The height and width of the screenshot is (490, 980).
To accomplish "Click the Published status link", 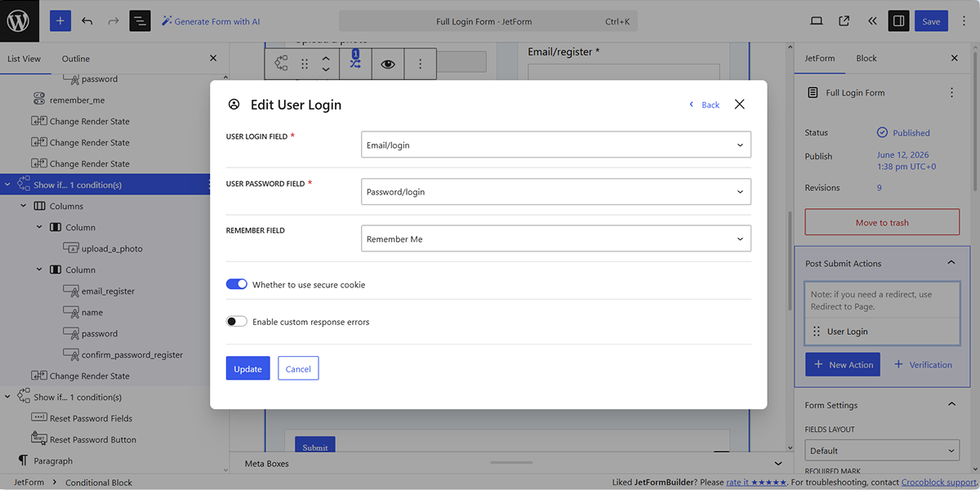I will click(x=904, y=132).
